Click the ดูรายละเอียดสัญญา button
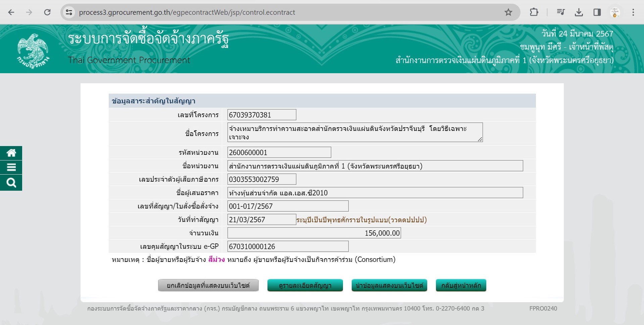Image resolution: width=644 pixels, height=325 pixels. tap(305, 285)
